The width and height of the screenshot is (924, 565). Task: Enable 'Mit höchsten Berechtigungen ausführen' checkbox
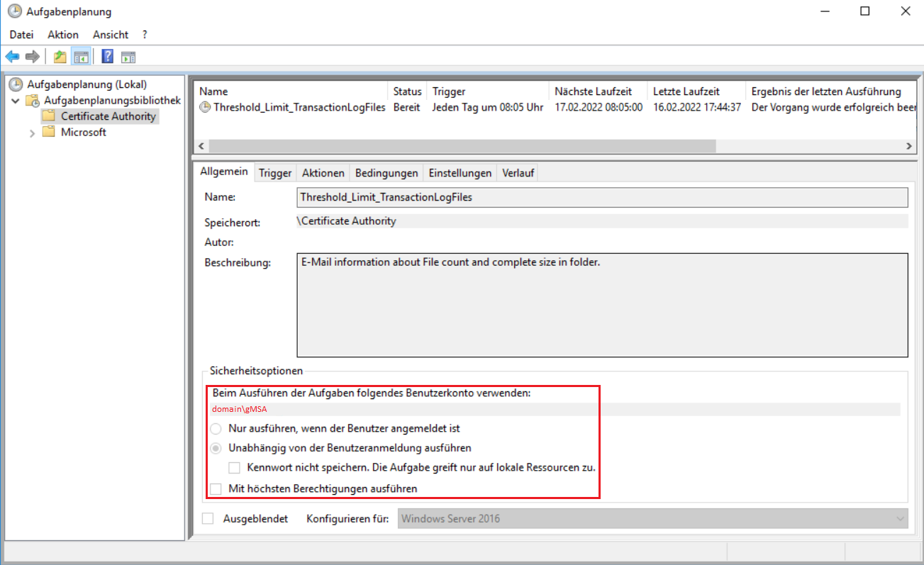216,488
